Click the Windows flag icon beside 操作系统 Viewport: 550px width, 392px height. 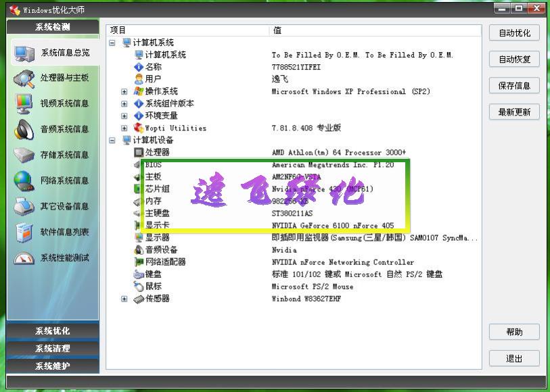coord(139,91)
